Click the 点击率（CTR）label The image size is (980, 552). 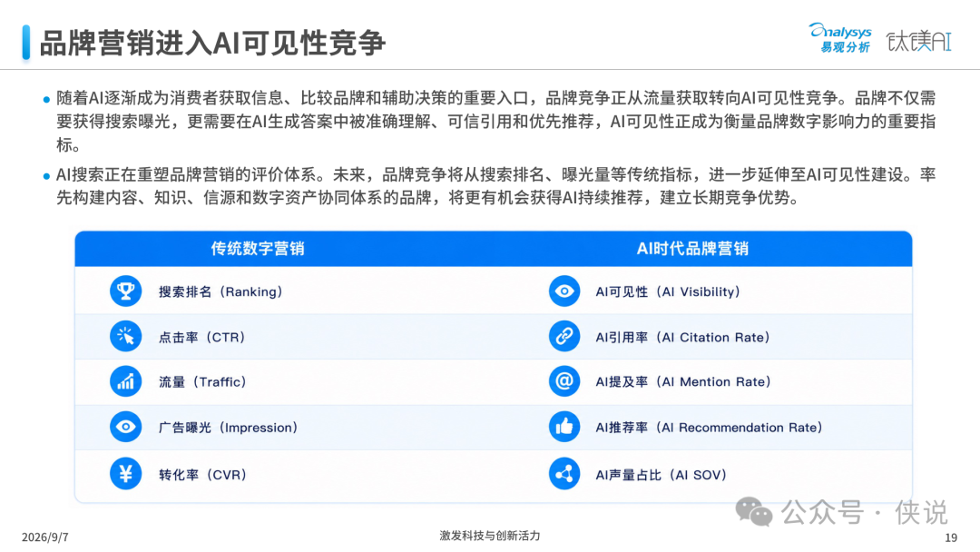(x=201, y=338)
